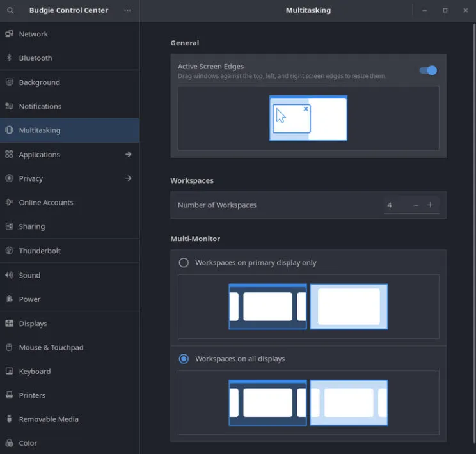This screenshot has width=476, height=454.
Task: Click the Mouse & Touchpad icon
Action: (x=9, y=347)
